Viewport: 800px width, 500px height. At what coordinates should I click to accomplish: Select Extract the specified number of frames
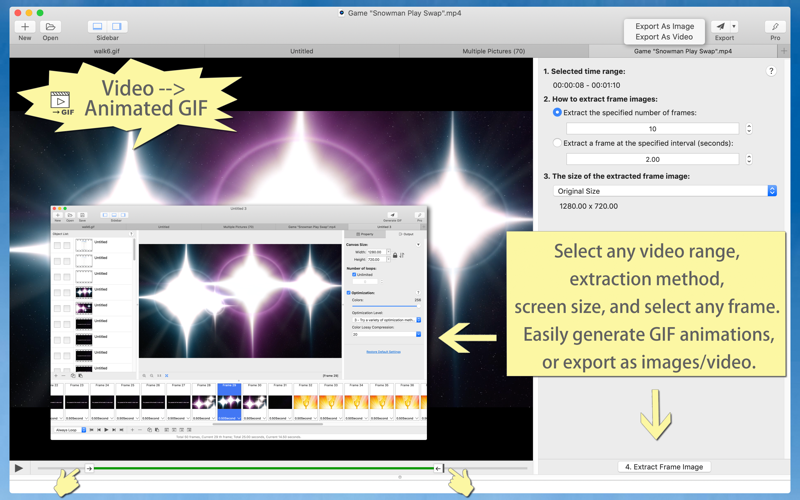pos(557,112)
